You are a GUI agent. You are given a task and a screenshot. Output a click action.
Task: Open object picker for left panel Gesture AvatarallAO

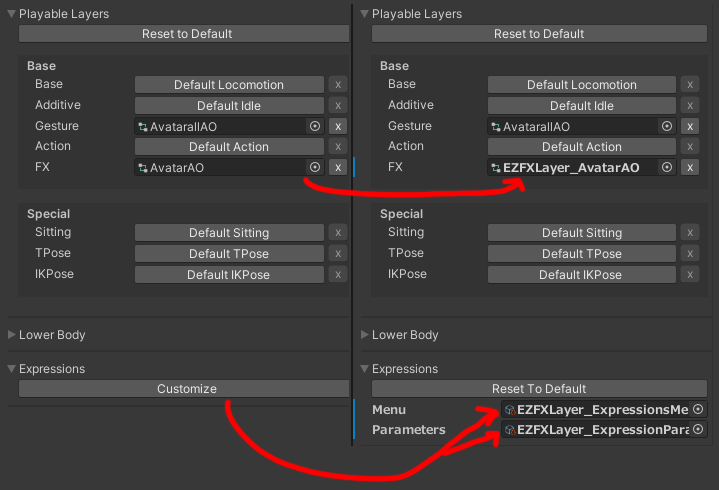315,126
